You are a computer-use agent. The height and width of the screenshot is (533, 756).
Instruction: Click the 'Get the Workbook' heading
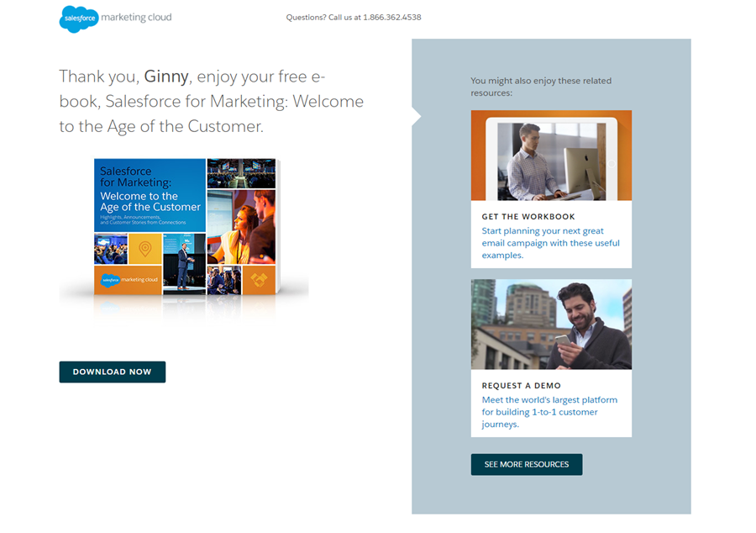528,217
